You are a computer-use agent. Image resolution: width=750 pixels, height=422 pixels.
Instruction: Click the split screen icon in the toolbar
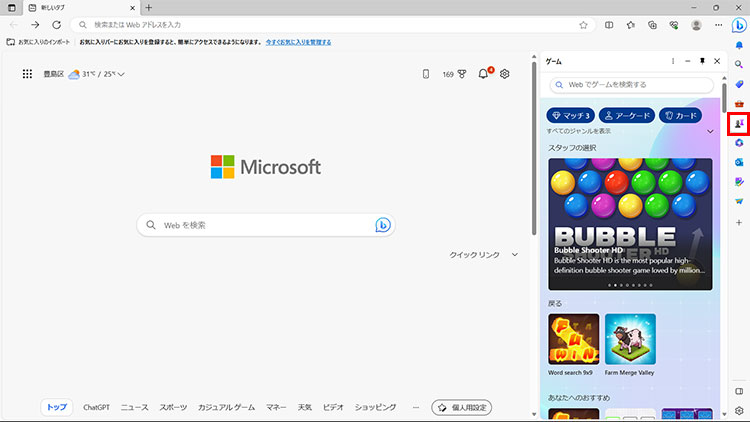[x=611, y=25]
